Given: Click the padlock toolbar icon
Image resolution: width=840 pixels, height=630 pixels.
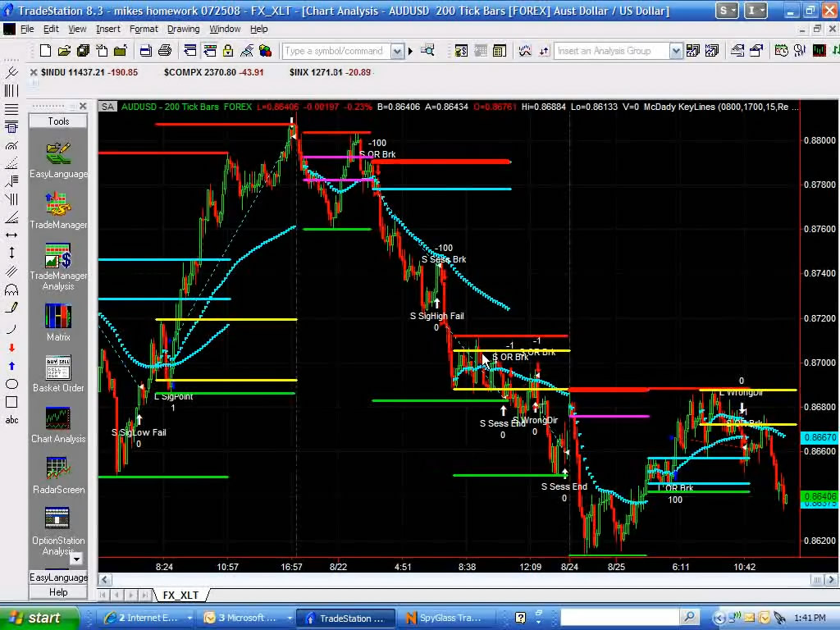Looking at the screenshot, I should tap(228, 51).
